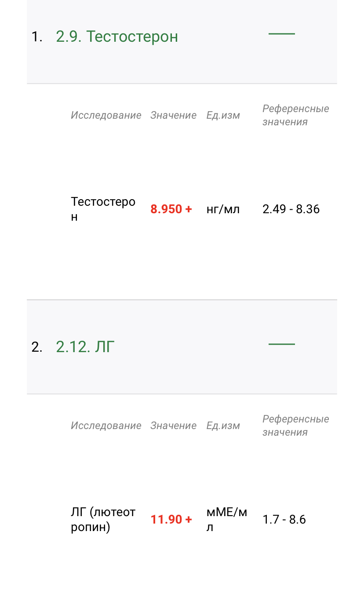Select the red 8.950 + result value
This screenshot has width=364, height=597.
[171, 209]
